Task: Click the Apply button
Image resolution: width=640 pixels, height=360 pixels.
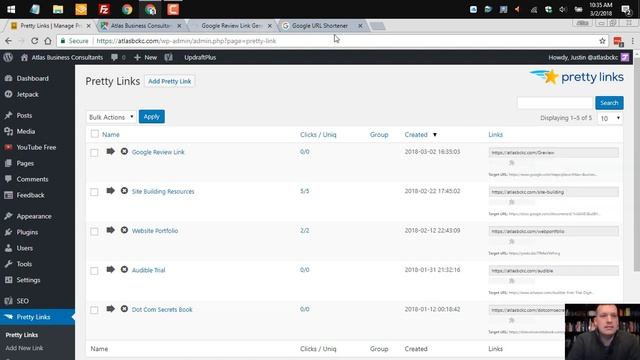Action: click(x=151, y=117)
